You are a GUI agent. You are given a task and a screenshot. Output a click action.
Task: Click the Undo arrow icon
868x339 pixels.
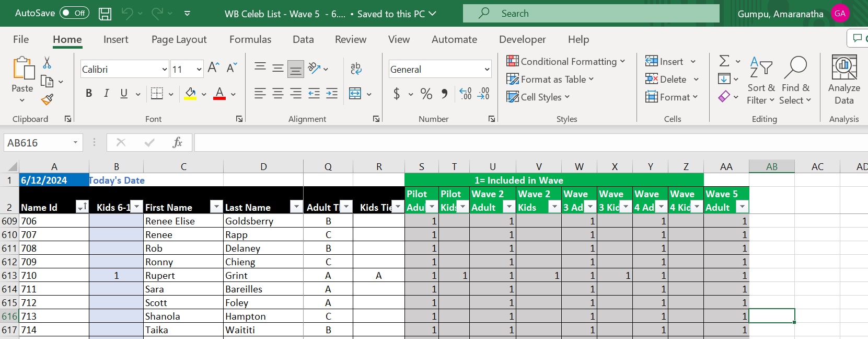click(127, 14)
